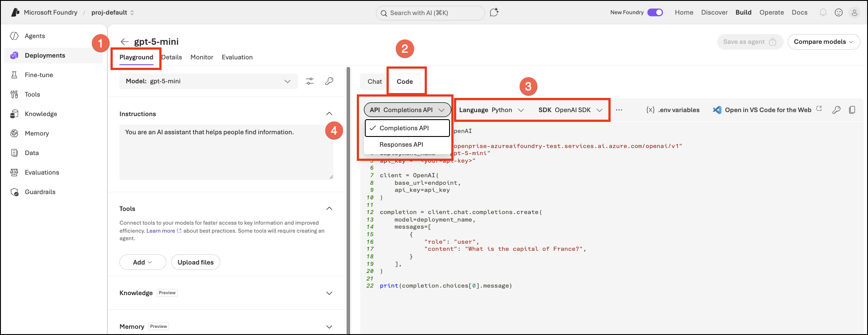The height and width of the screenshot is (335, 868).
Task: Open the SDK OpenAI SDK dropdown
Action: [571, 110]
